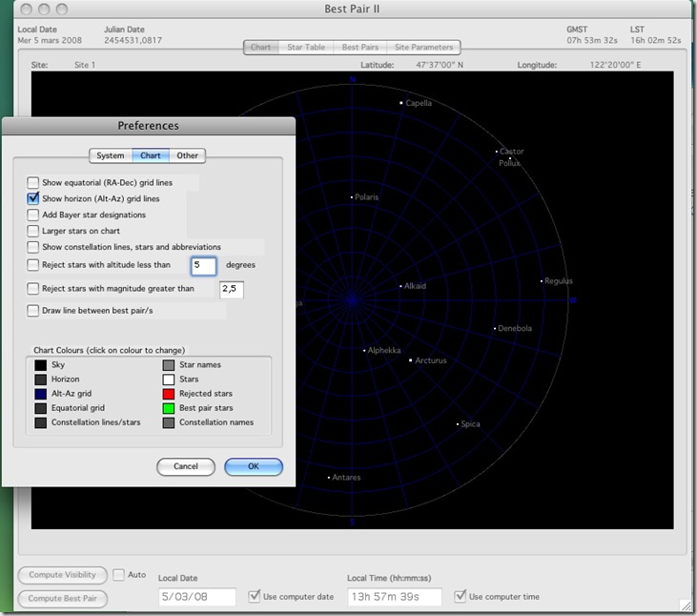This screenshot has width=697, height=616.
Task: Change the Rejected stars colour swatch
Action: tap(169, 394)
